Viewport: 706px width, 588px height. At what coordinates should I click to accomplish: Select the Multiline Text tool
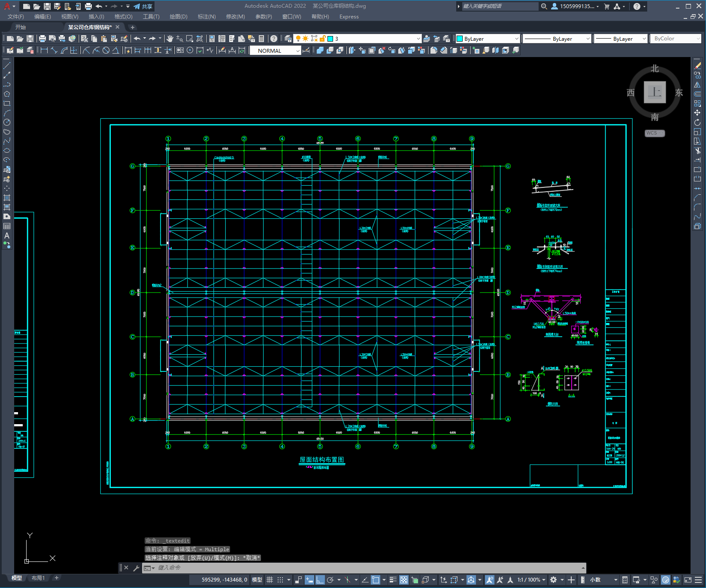coord(7,235)
